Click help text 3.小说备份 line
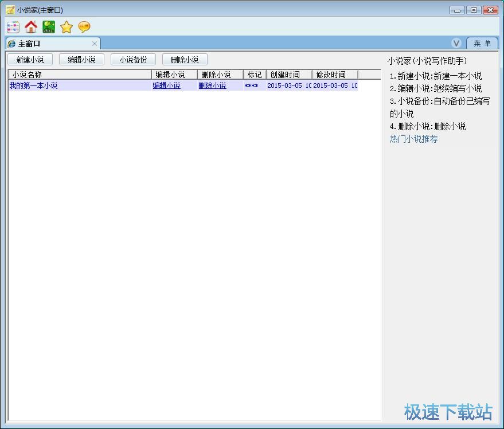Screen dimensions: 504x429 [x=440, y=107]
